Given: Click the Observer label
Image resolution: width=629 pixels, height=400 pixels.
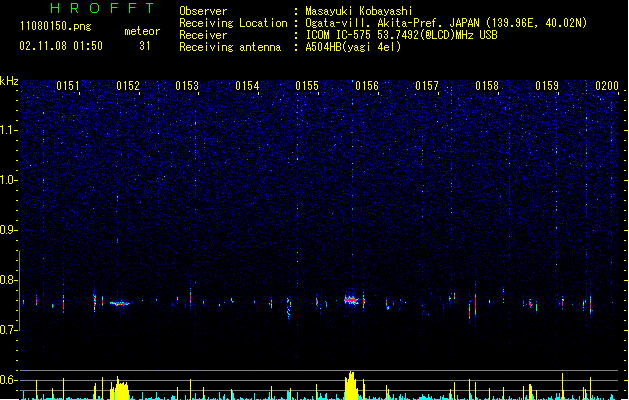Looking at the screenshot, I should point(203,11).
